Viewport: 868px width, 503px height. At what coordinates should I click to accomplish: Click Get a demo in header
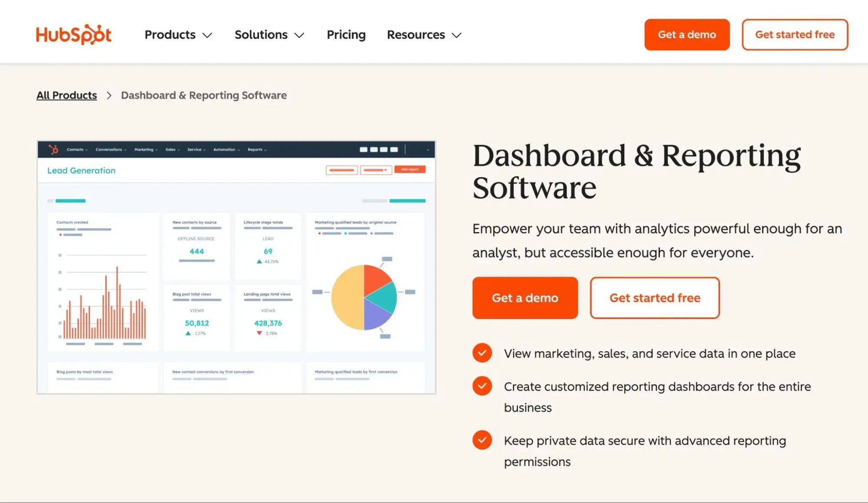point(687,34)
